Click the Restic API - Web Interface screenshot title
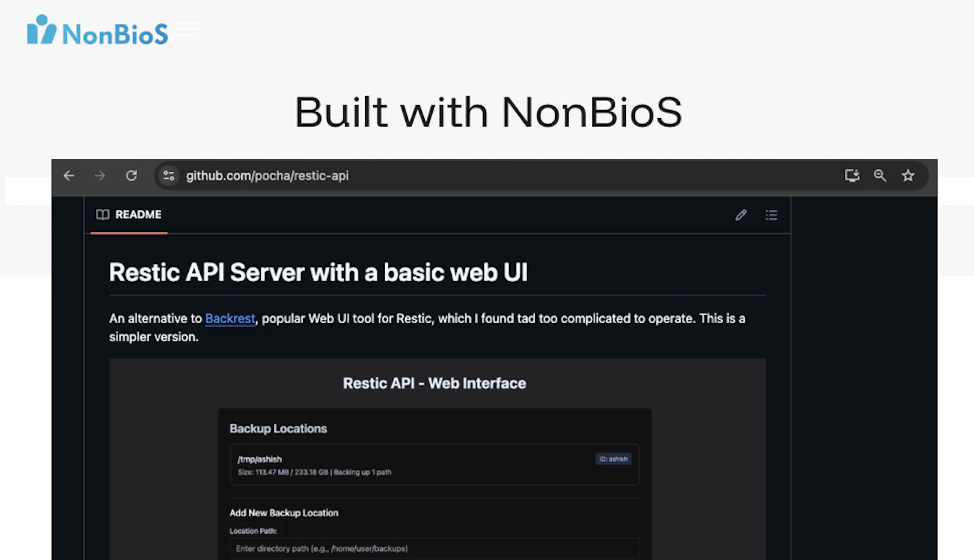 tap(435, 383)
